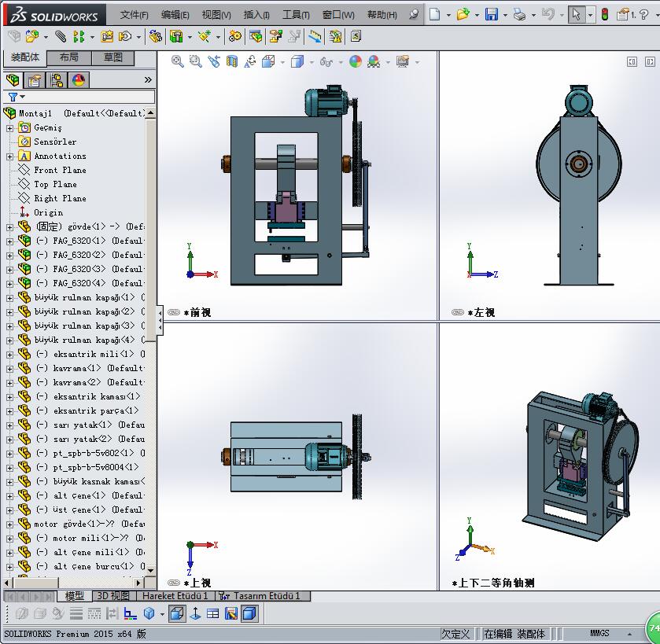This screenshot has width=660, height=644.
Task: Click the Select arrow cursor tool
Action: click(x=576, y=15)
